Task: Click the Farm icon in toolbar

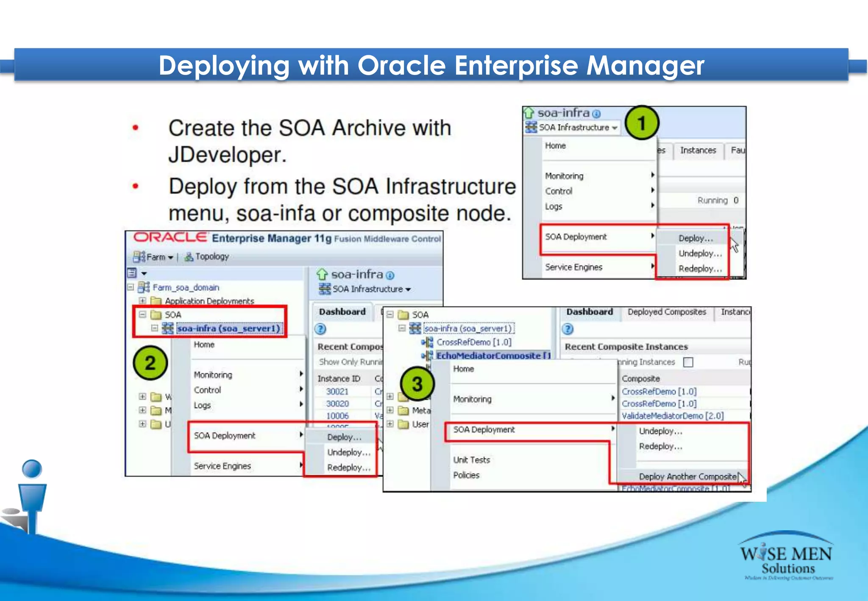Action: coord(139,257)
